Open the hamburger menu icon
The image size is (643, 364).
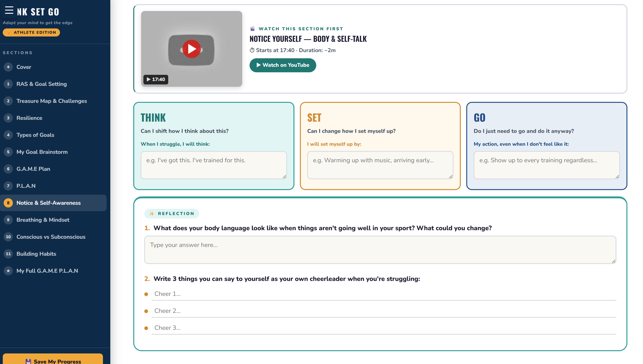point(9,10)
